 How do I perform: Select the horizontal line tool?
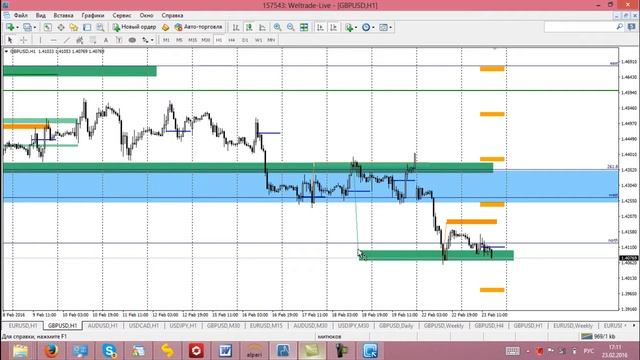click(53, 40)
